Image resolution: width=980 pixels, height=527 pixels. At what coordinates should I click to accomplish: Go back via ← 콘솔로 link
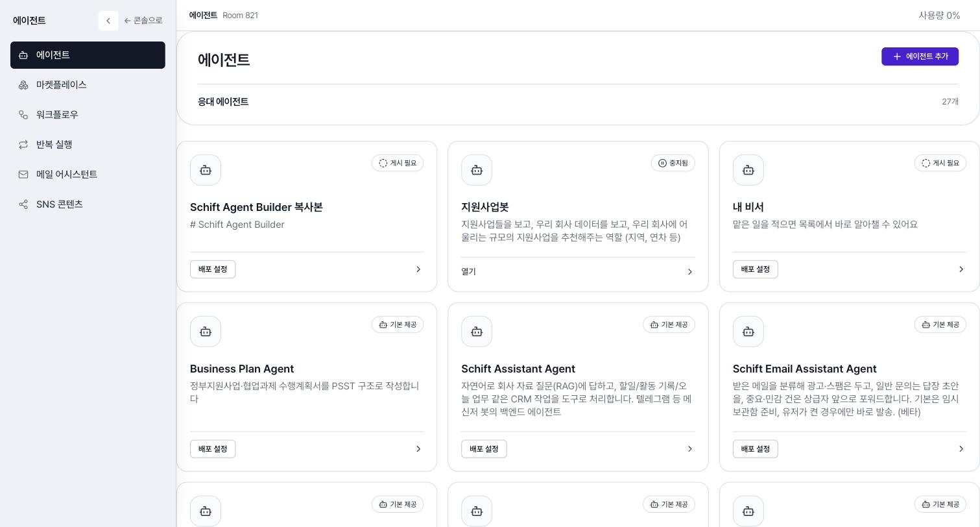(143, 21)
